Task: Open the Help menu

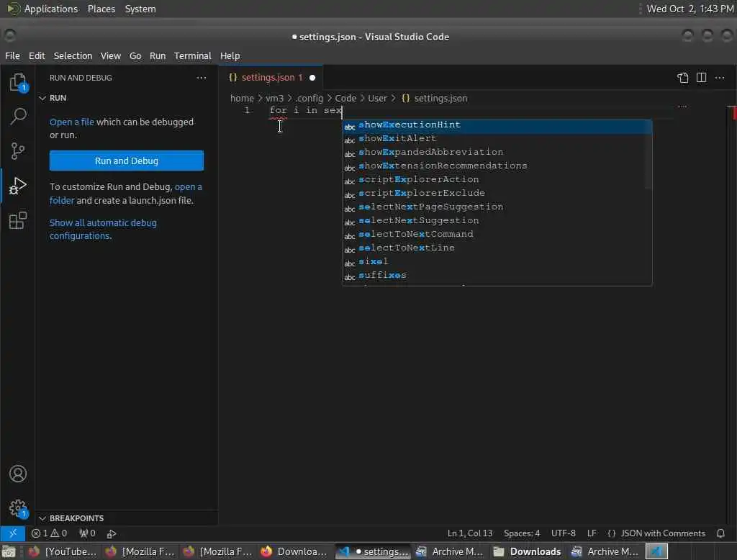Action: pyautogui.click(x=230, y=55)
